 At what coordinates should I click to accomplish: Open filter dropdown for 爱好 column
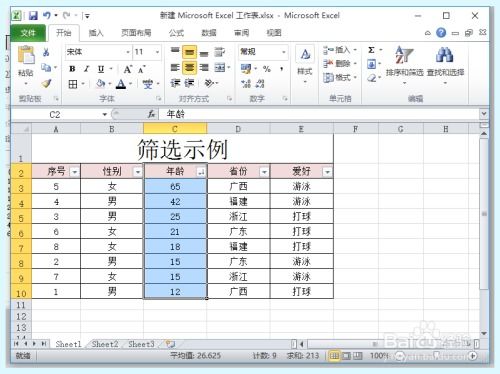(327, 172)
